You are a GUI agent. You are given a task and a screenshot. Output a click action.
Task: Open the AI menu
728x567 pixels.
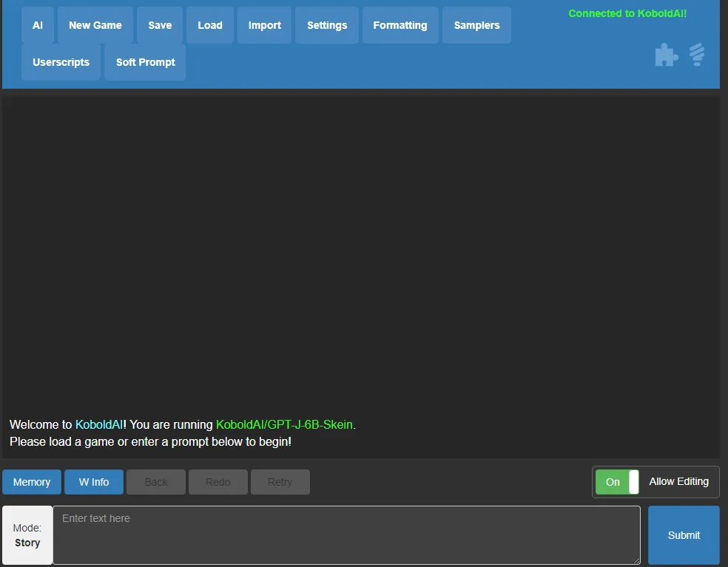[38, 25]
